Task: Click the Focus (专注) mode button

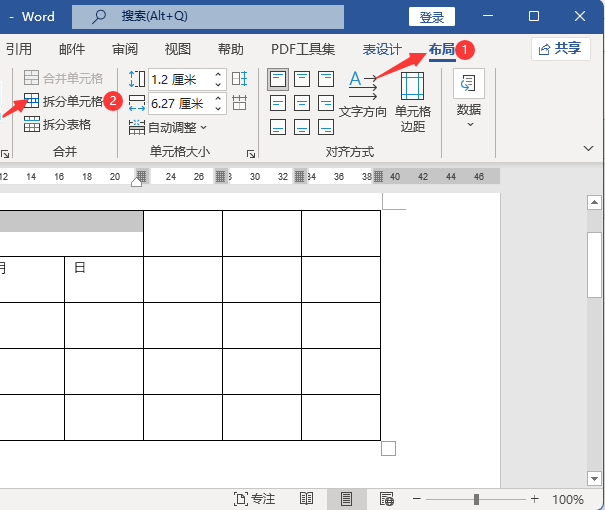Action: (254, 499)
